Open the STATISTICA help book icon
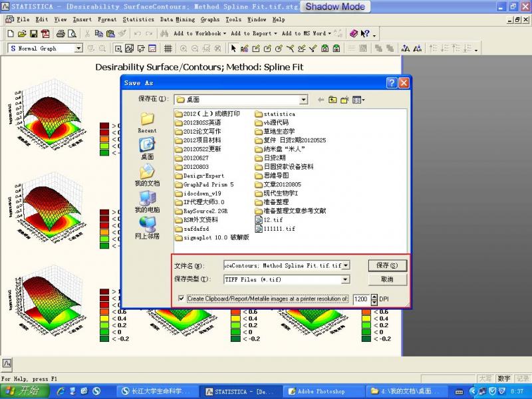Viewport: 532px width, 399px height. [354, 33]
